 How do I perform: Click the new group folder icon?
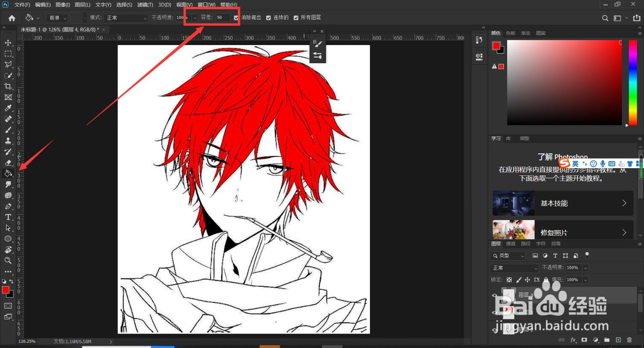(607, 340)
